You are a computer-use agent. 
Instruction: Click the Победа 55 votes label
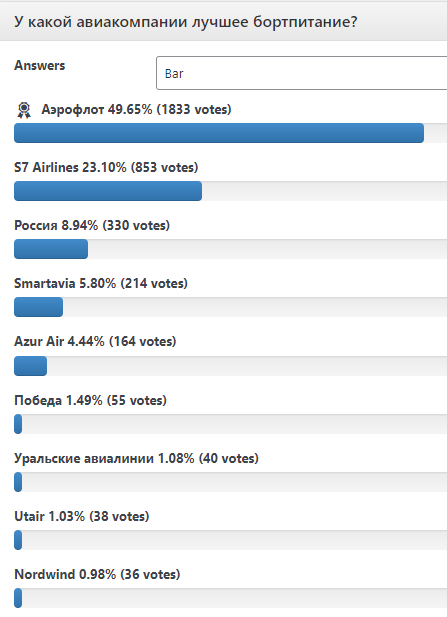click(x=90, y=400)
